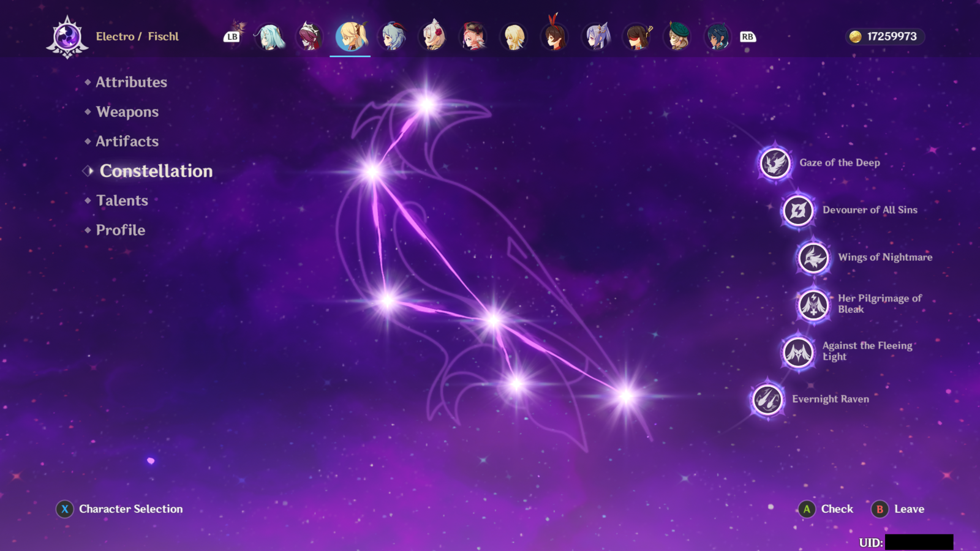The image size is (980, 551).
Task: Switch to Noelle's portrait
Action: (432, 37)
